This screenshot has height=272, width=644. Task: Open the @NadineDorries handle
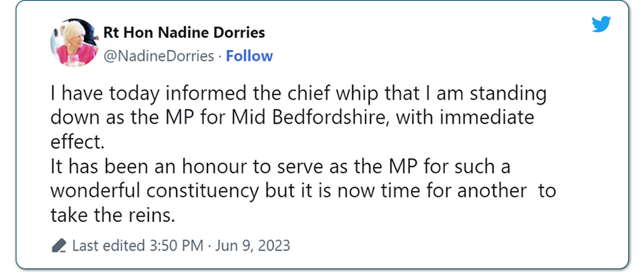[159, 57]
